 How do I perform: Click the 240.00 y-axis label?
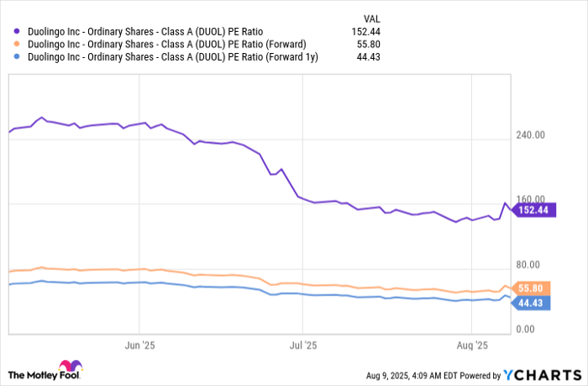point(530,135)
